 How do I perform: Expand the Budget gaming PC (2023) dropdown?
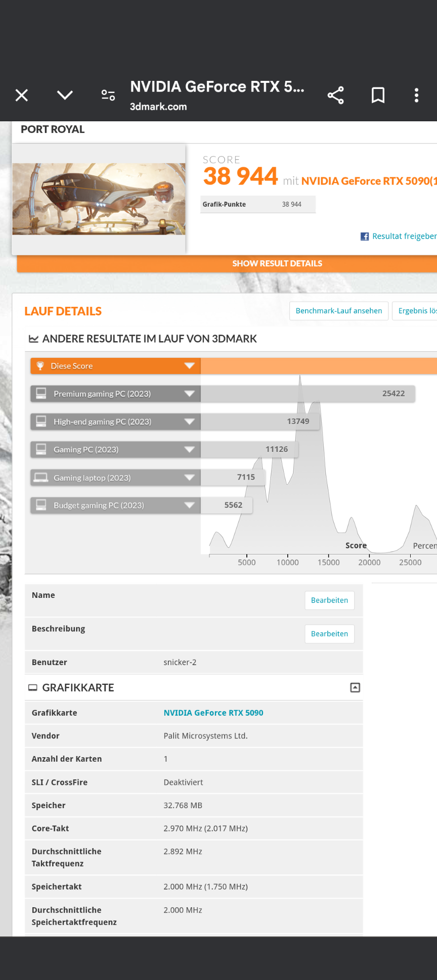click(190, 505)
